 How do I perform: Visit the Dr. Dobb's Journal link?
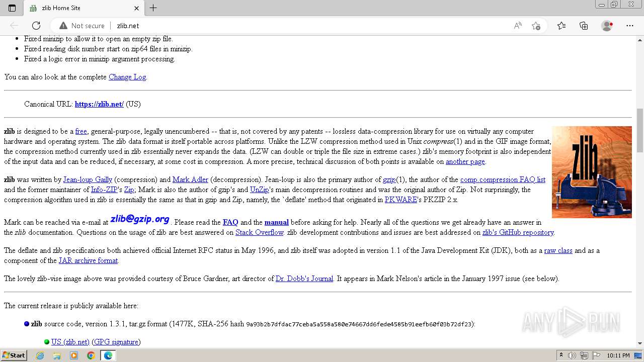click(304, 279)
